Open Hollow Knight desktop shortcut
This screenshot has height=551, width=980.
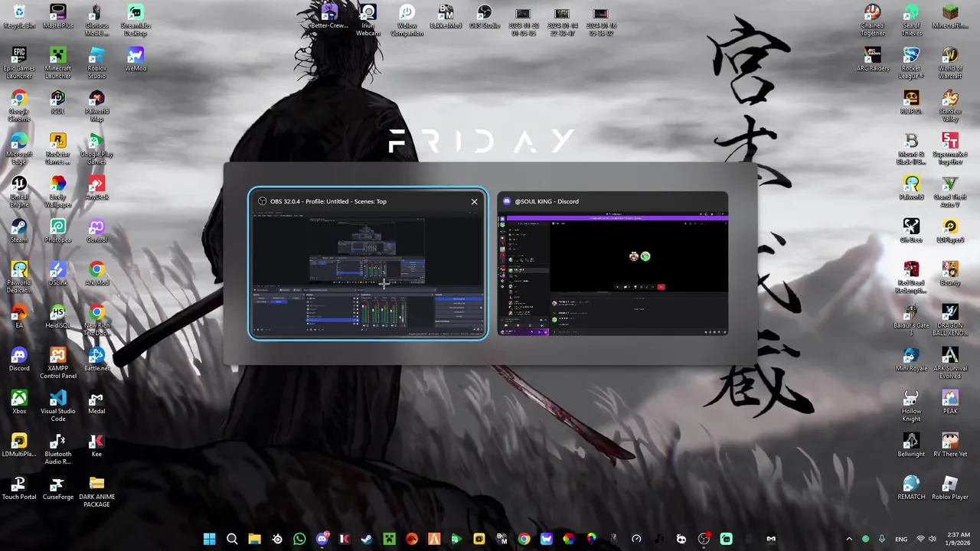pos(911,406)
